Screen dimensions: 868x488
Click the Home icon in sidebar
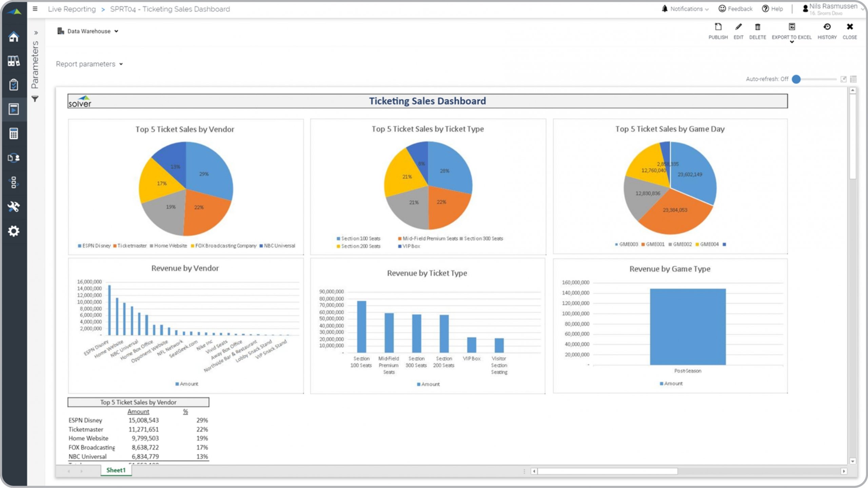(14, 37)
